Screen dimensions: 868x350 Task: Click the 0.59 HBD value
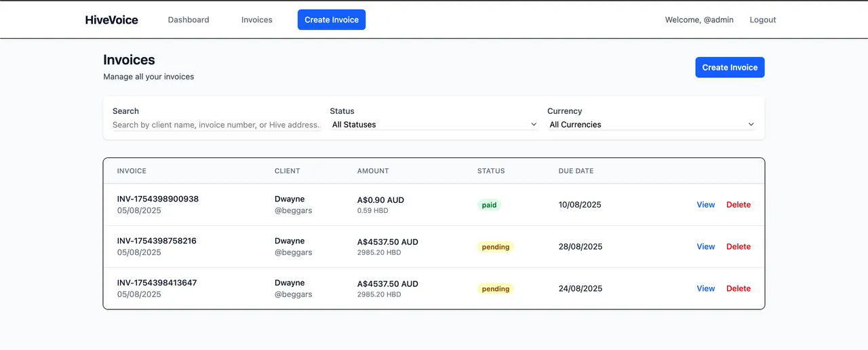[x=373, y=211]
